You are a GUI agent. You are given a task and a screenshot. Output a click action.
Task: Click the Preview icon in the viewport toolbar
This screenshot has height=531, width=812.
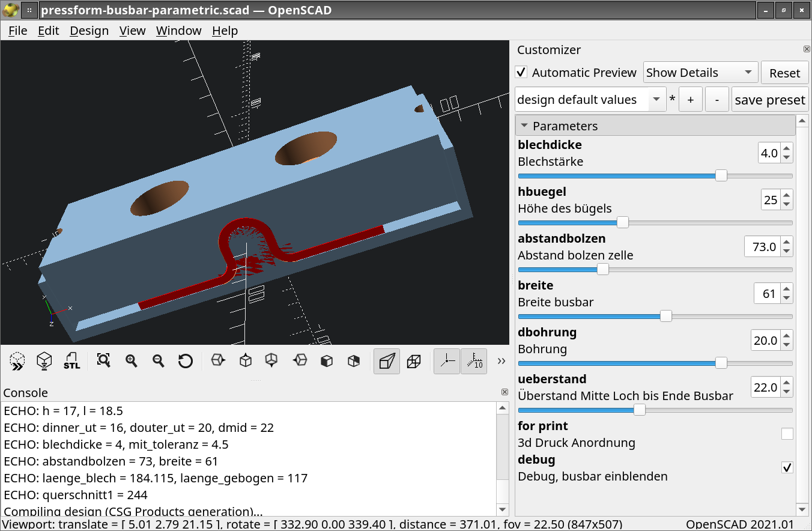coord(17,361)
